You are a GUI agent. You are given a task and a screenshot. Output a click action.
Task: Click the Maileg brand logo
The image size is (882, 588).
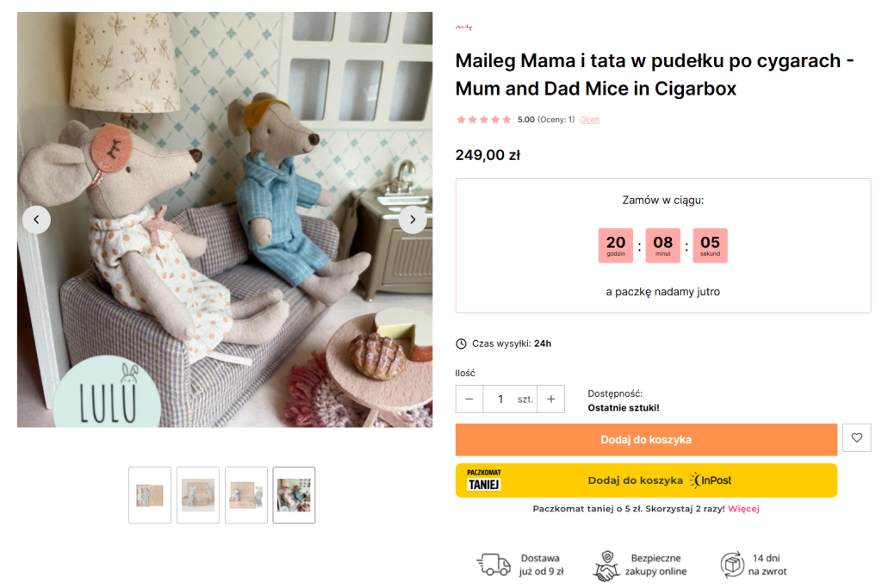[464, 28]
